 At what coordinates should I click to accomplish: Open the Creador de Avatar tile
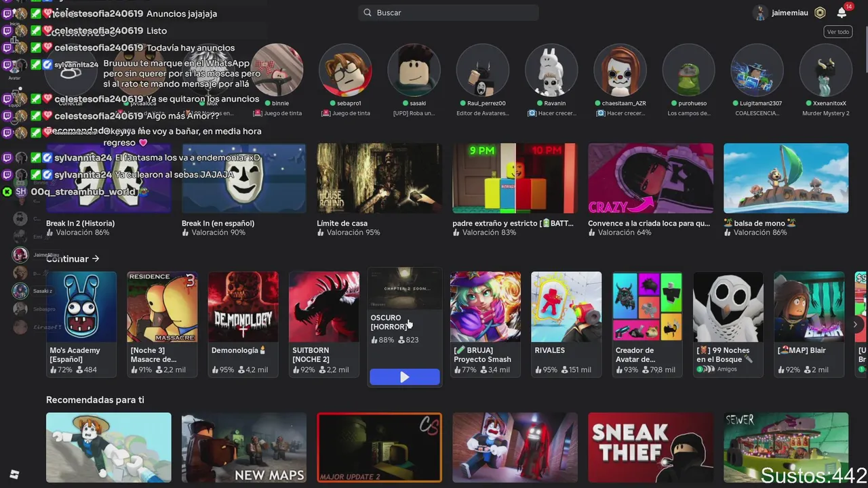point(648,324)
